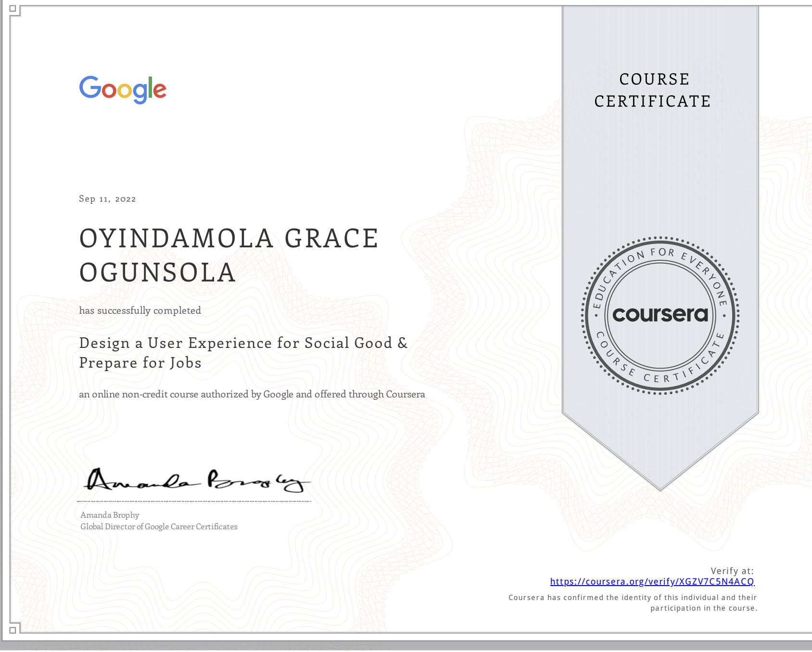Click the "CERTIFICATE" heading on ribbon
The height and width of the screenshot is (652, 812).
(x=653, y=102)
